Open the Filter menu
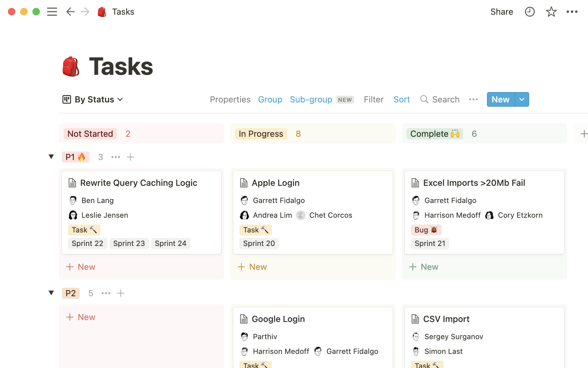 [x=373, y=99]
